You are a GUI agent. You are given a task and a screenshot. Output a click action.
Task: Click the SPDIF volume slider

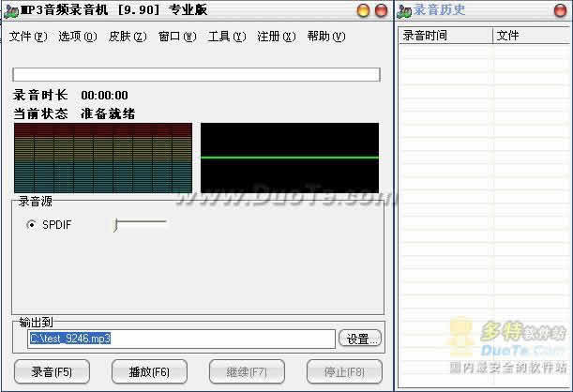coord(140,224)
